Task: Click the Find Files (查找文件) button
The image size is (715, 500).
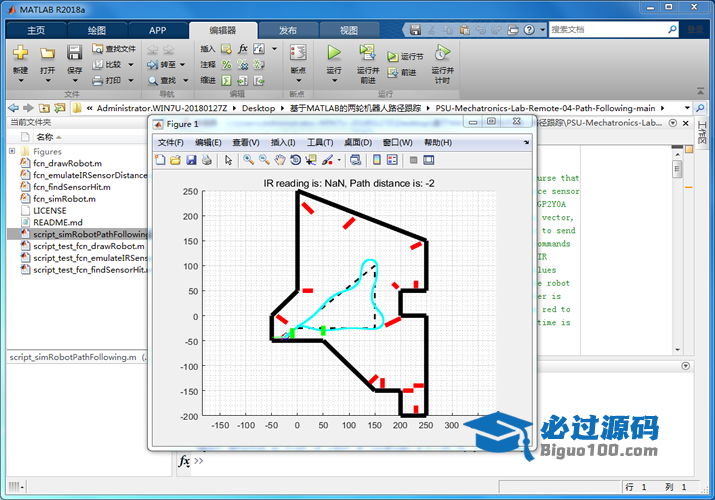Action: [x=114, y=48]
